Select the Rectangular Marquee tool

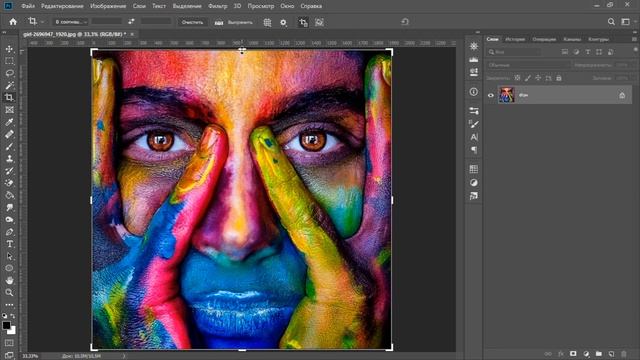point(9,61)
